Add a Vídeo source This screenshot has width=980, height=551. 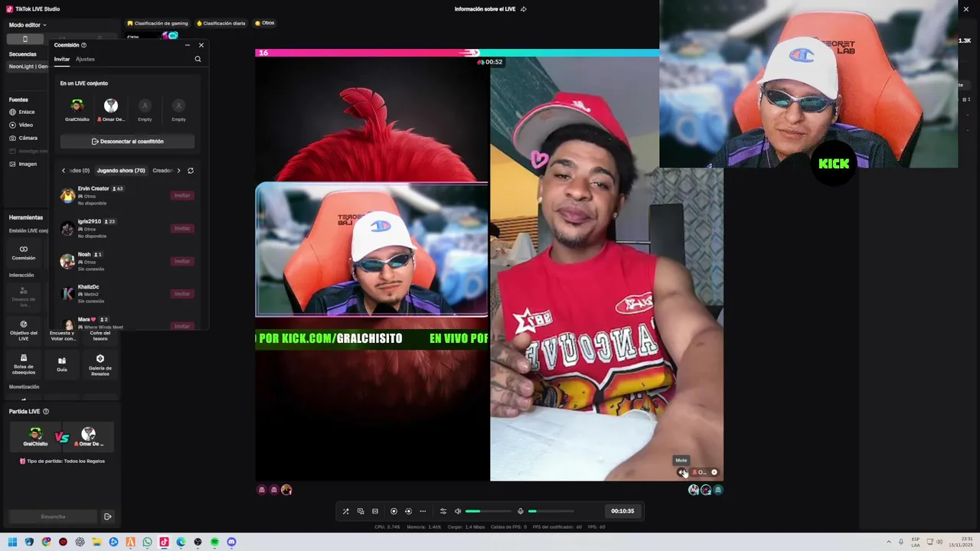21,125
